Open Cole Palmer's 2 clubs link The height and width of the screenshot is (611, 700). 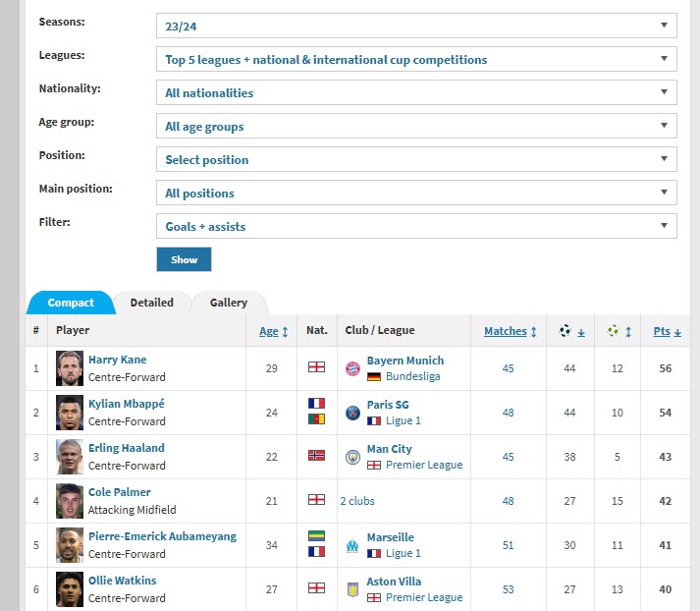(x=356, y=501)
